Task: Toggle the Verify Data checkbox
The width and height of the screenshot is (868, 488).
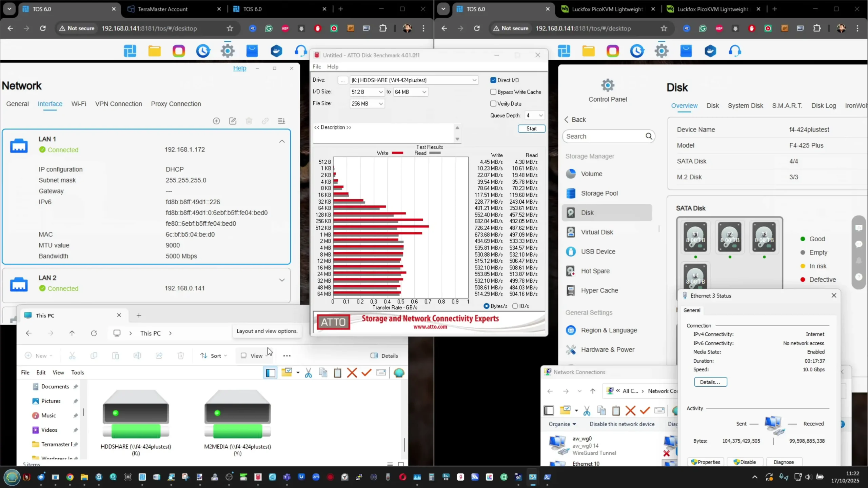Action: click(493, 104)
